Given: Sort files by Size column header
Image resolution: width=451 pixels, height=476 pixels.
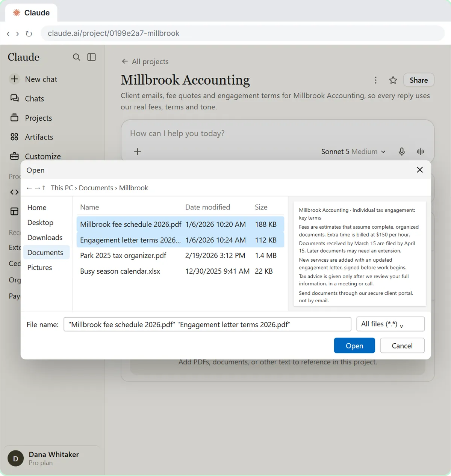Looking at the screenshot, I should (x=261, y=207).
